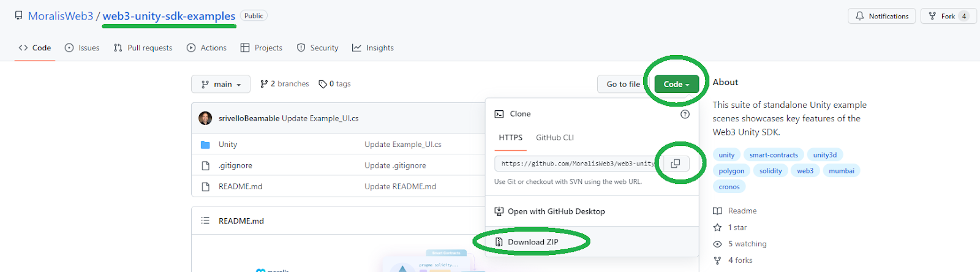Open srivelloBeamable avatar image
This screenshot has height=272, width=980.
[206, 118]
